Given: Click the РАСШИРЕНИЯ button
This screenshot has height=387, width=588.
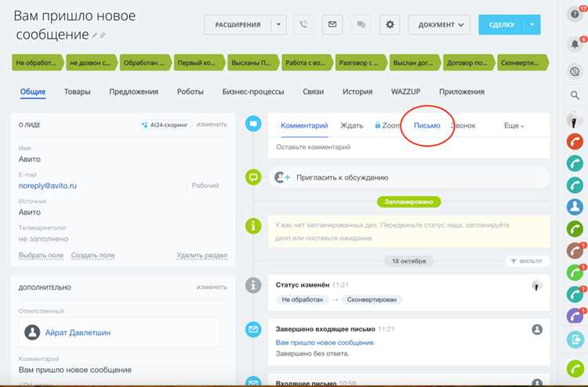Looking at the screenshot, I should pos(238,25).
